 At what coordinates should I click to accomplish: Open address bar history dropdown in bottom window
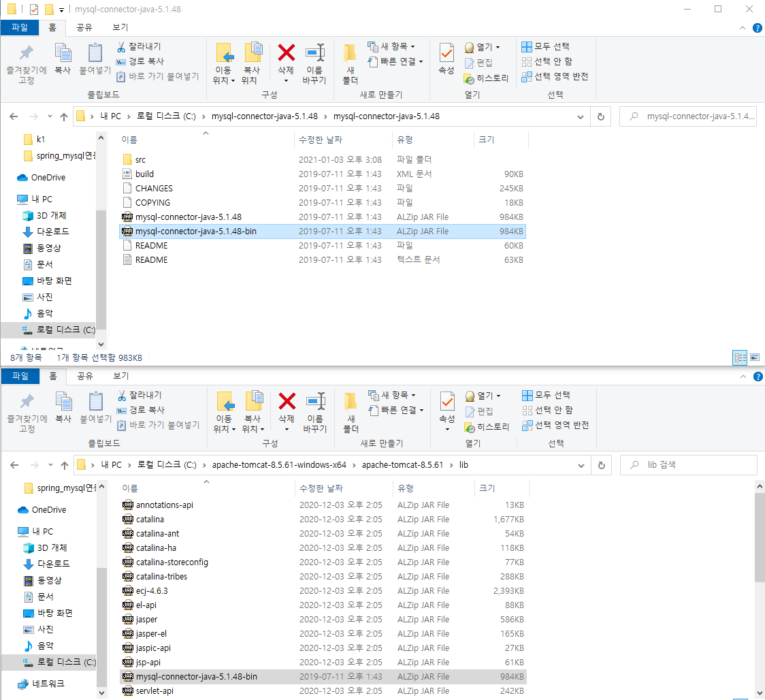tap(581, 465)
